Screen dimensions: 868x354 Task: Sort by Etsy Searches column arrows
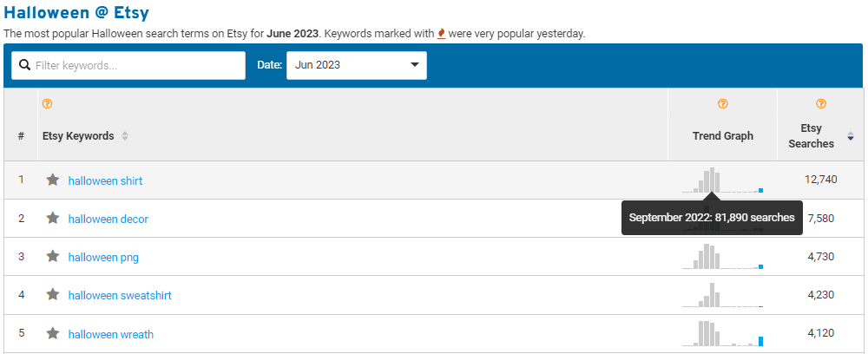[x=851, y=136]
